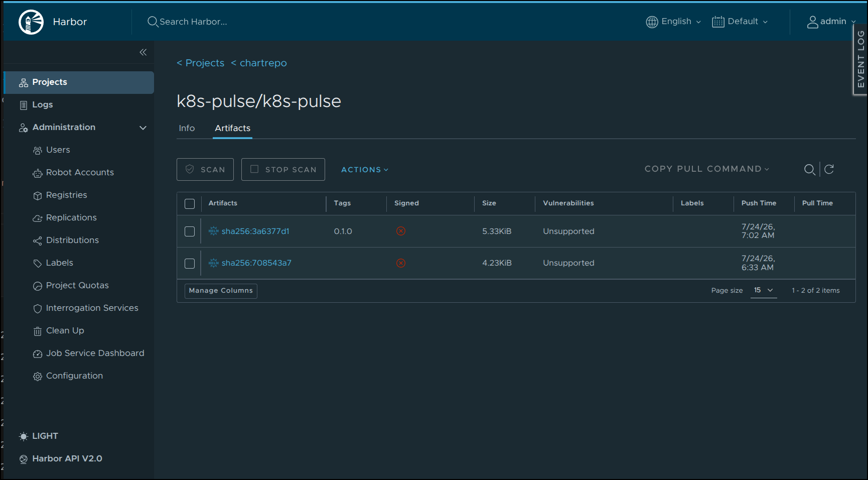The image size is (868, 480).
Task: Click unsigned status icon for sha256:708543a7
Action: pyautogui.click(x=401, y=263)
